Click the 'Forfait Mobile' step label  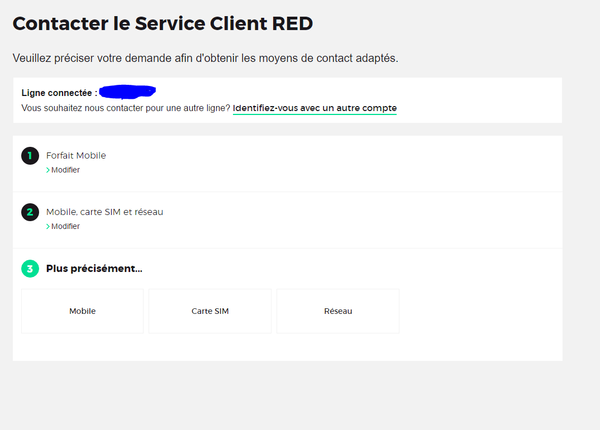point(76,156)
